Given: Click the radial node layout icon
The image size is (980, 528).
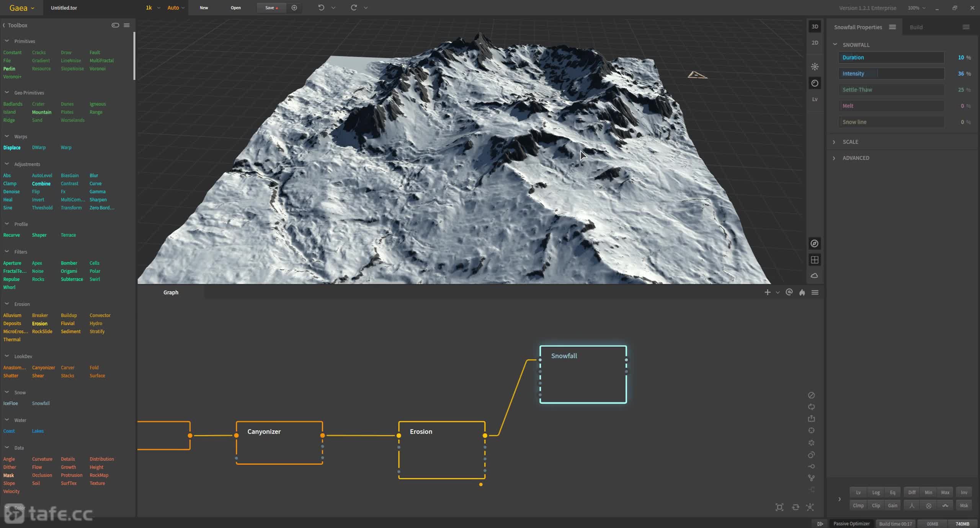Looking at the screenshot, I should (x=810, y=507).
